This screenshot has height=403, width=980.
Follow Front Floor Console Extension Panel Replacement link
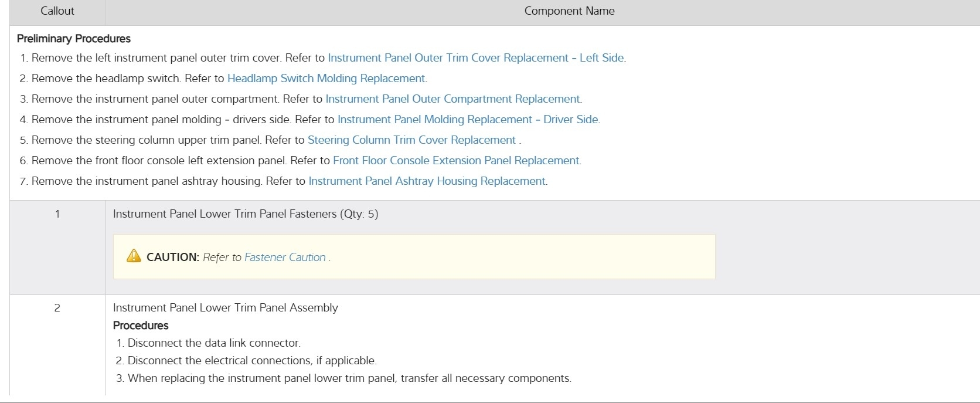(x=456, y=161)
